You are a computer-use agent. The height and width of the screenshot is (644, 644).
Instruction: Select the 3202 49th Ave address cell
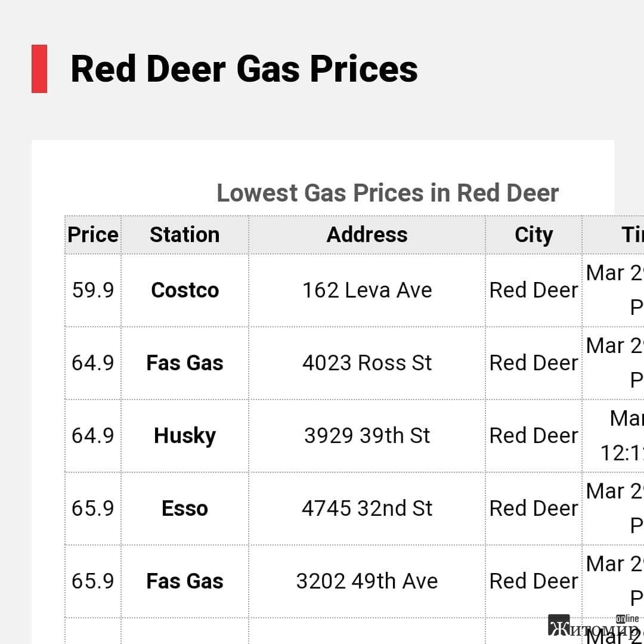point(367,581)
